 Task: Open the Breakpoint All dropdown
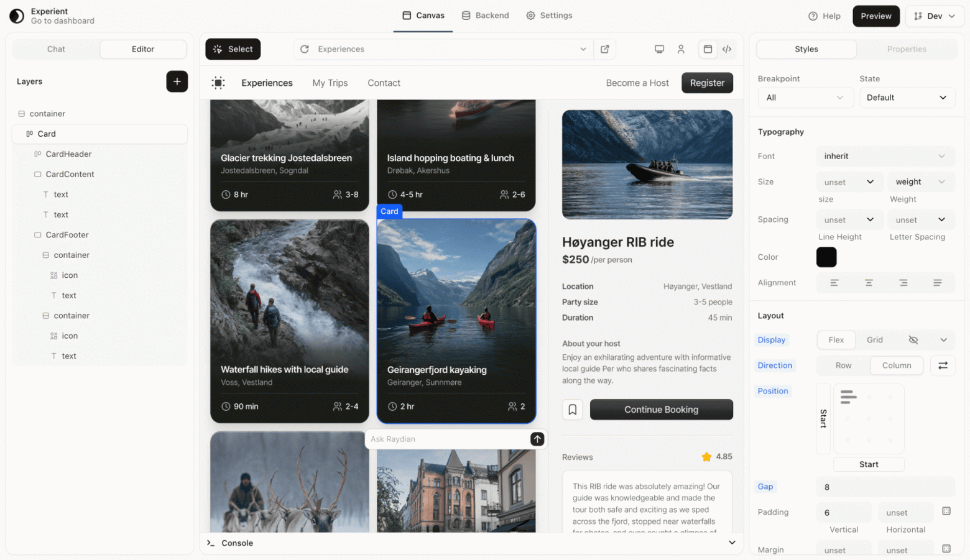click(805, 98)
